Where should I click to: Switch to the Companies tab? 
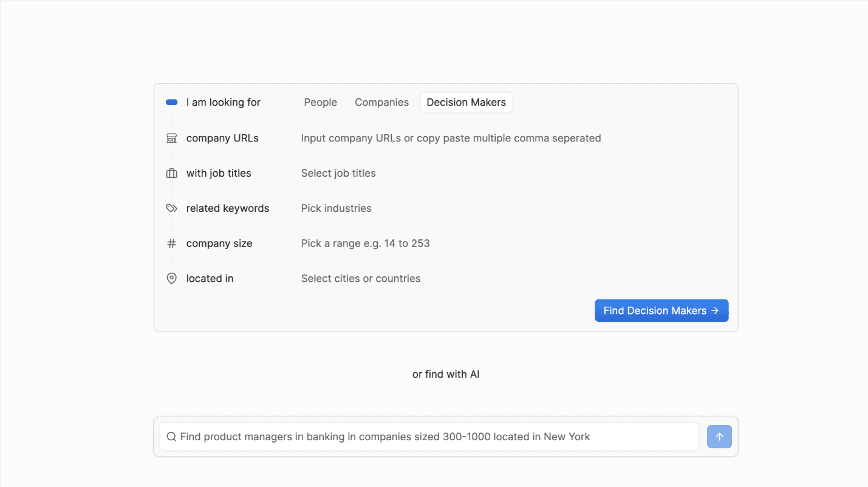click(x=381, y=103)
